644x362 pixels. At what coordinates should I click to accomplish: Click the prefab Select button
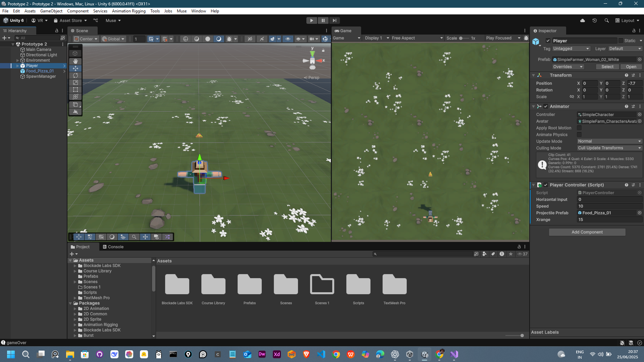click(x=607, y=67)
